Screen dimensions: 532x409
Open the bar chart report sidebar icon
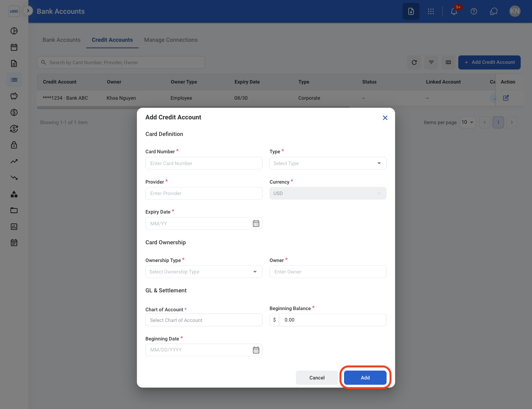pyautogui.click(x=14, y=227)
